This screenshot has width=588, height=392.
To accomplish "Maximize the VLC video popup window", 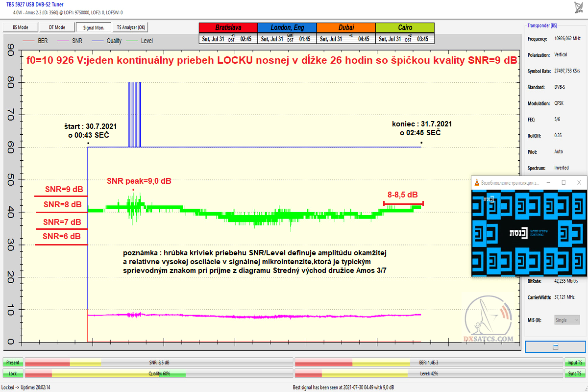I will point(563,182).
